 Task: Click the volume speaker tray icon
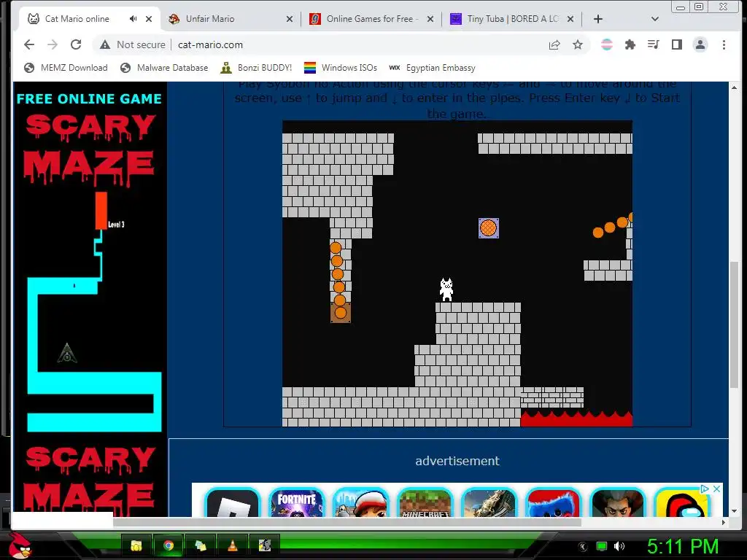coord(619,547)
